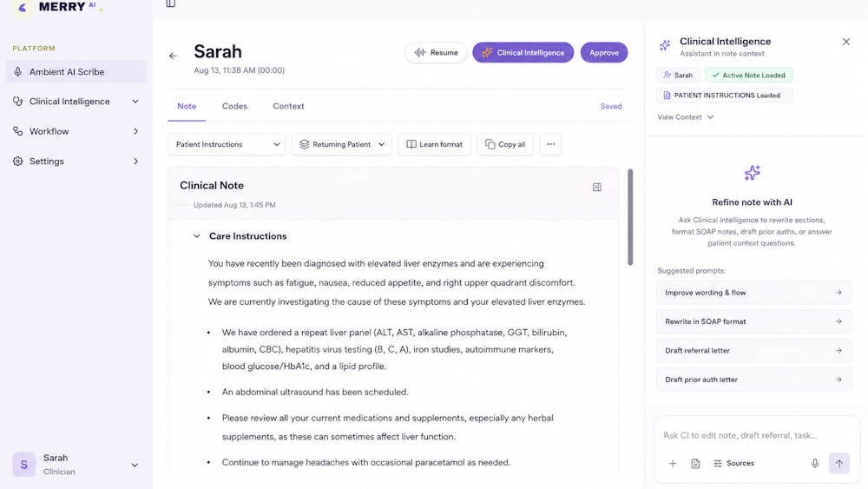The height and width of the screenshot is (489, 868).
Task: Click the Updated Aug 13, 1:45 PM text
Action: pyautogui.click(x=234, y=205)
